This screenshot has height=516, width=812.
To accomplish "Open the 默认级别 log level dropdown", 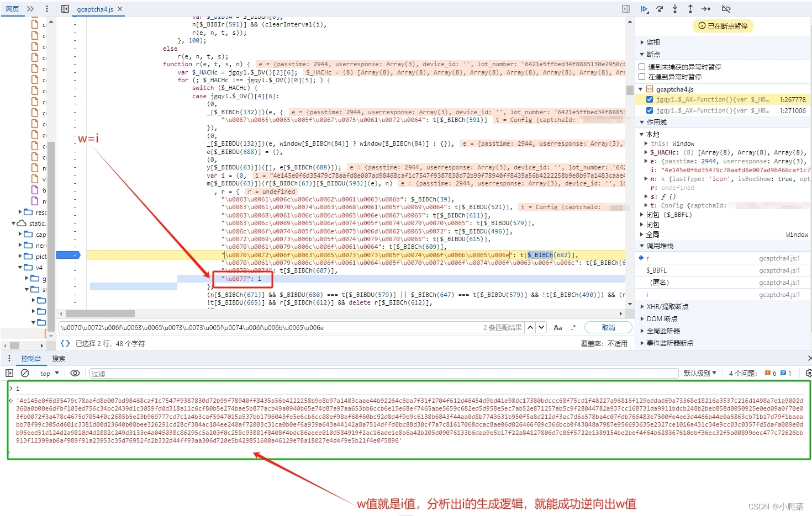I will tap(700, 374).
